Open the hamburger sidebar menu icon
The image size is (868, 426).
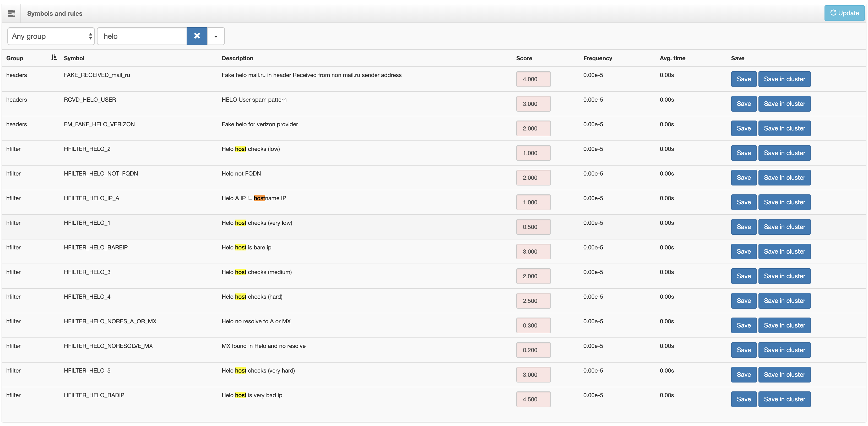tap(12, 13)
